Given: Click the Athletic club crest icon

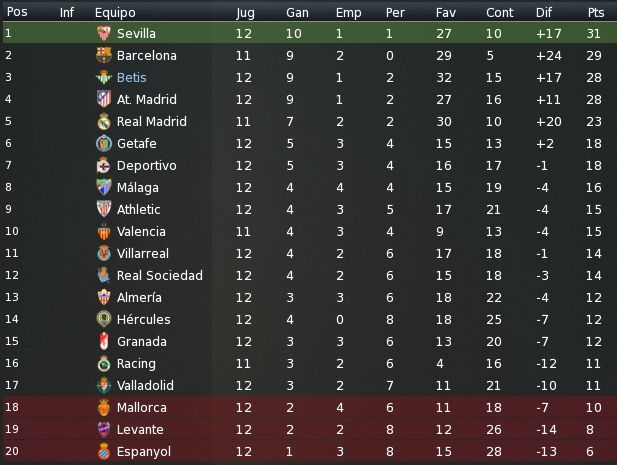Looking at the screenshot, I should pos(104,209).
